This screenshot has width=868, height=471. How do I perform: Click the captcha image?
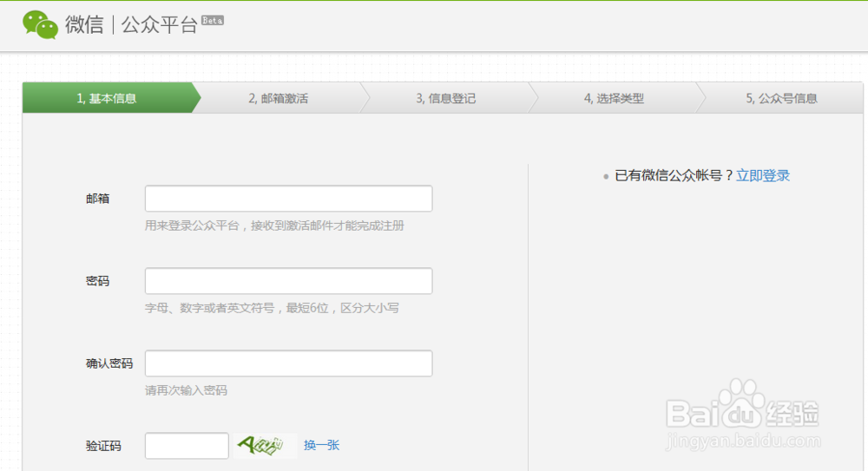(265, 445)
